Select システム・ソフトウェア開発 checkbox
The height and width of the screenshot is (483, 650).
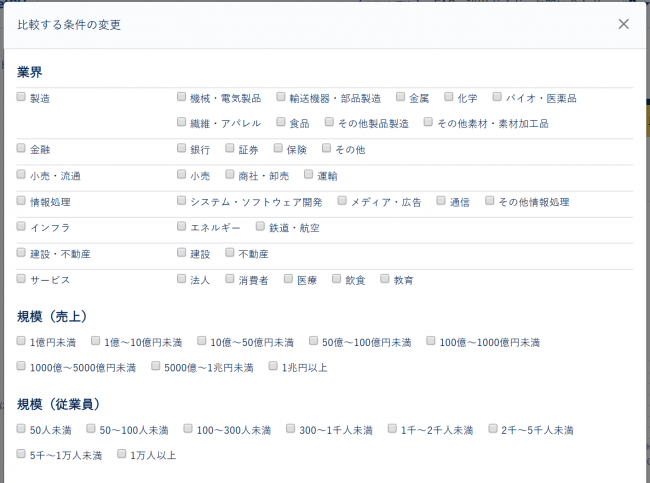click(181, 201)
